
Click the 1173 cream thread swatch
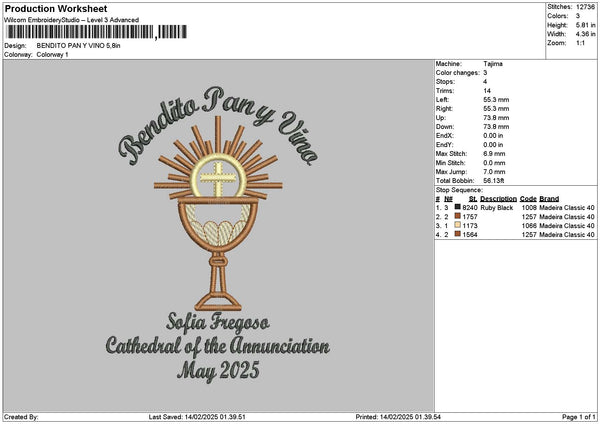[x=457, y=225]
